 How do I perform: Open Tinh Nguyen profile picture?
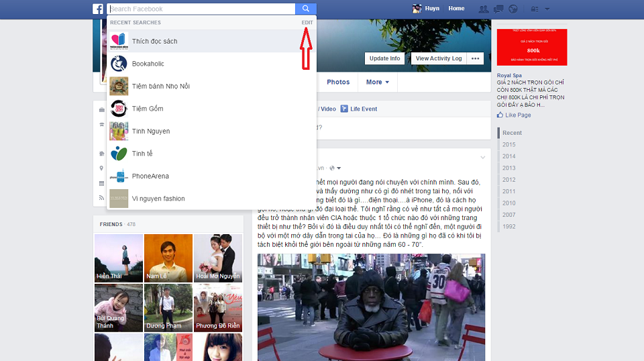point(119,131)
